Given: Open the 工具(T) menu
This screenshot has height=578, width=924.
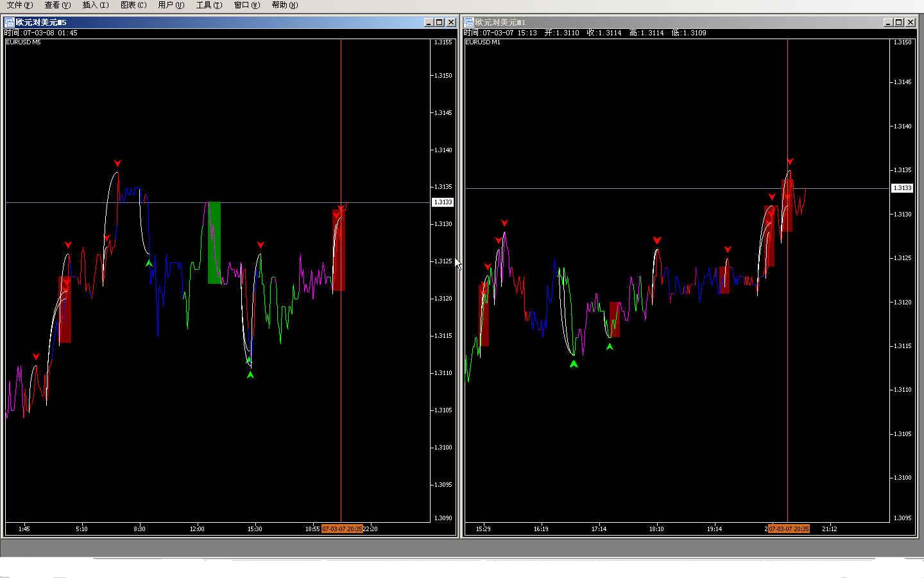Looking at the screenshot, I should click(x=209, y=5).
